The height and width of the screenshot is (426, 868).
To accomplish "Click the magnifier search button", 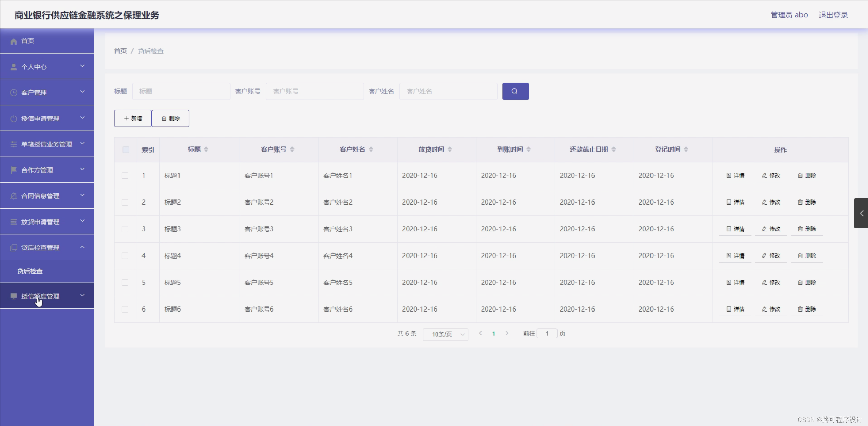I will [515, 91].
